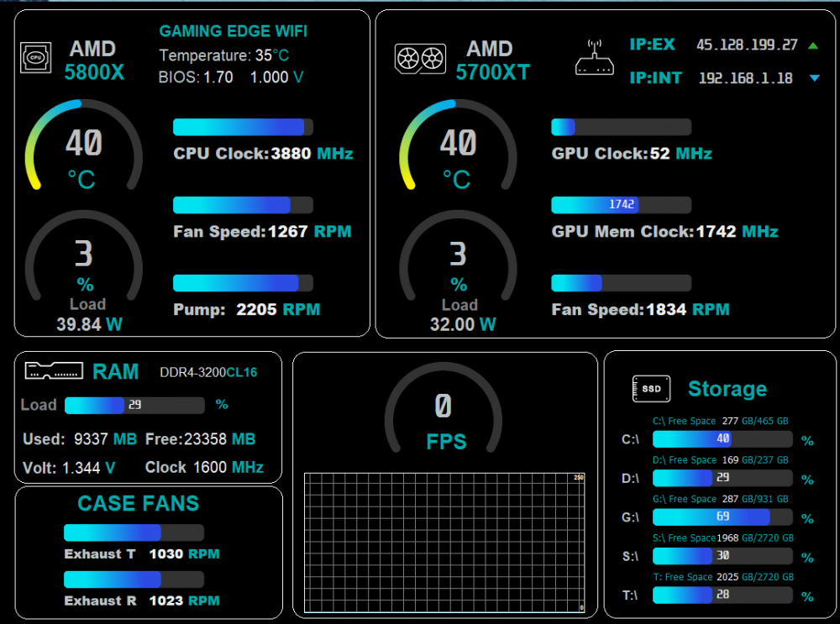Image resolution: width=840 pixels, height=624 pixels.
Task: Click the RAM Load percentage bar
Action: point(134,406)
